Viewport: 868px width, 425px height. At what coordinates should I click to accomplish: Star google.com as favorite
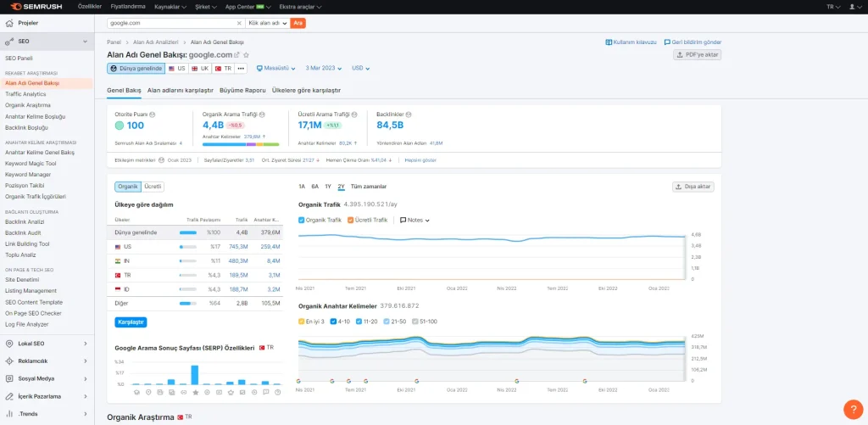click(247, 55)
